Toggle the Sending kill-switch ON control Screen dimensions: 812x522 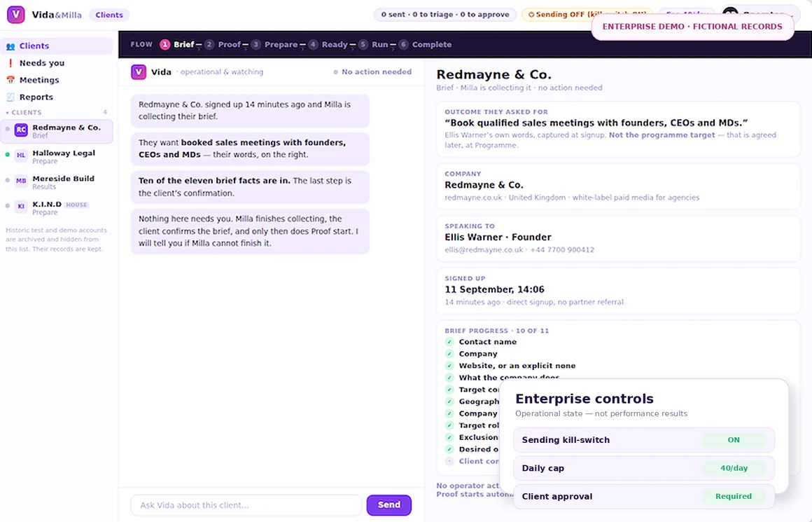pyautogui.click(x=734, y=439)
